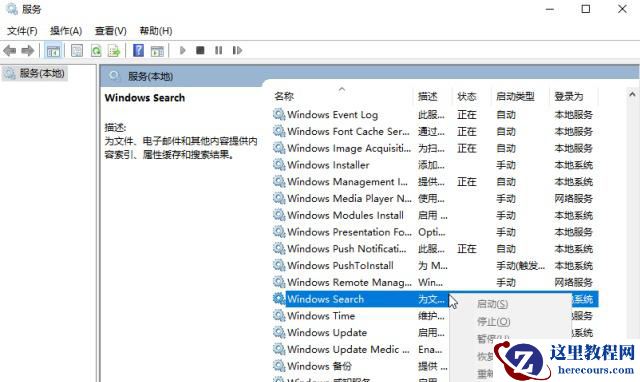This screenshot has height=382, width=640.
Task: Choose 启动(S) in context menu
Action: pos(492,304)
